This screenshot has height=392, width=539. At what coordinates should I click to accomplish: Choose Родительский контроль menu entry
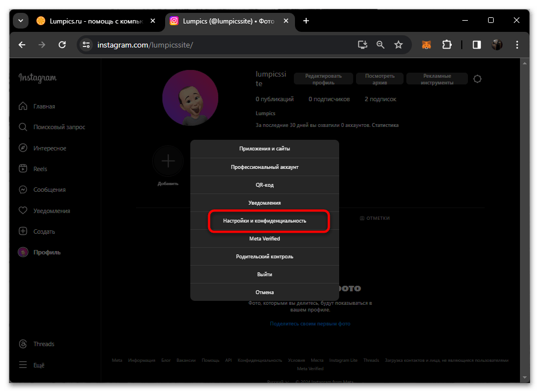[264, 256]
